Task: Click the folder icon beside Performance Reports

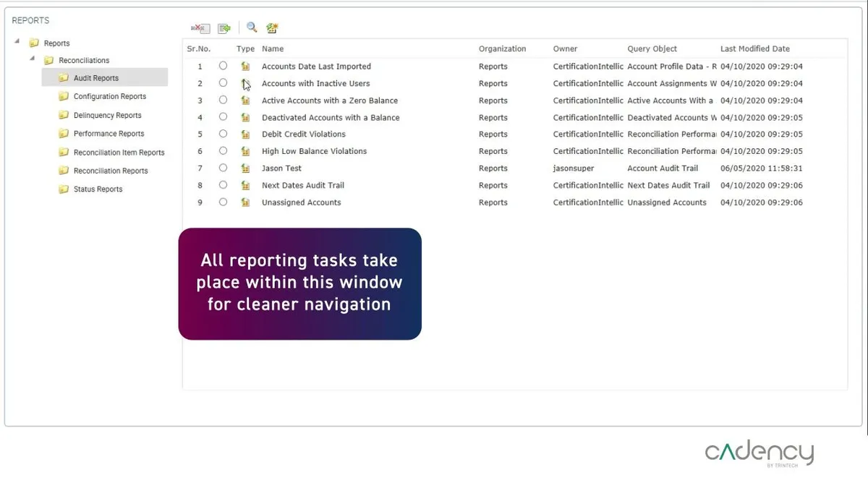Action: [64, 134]
